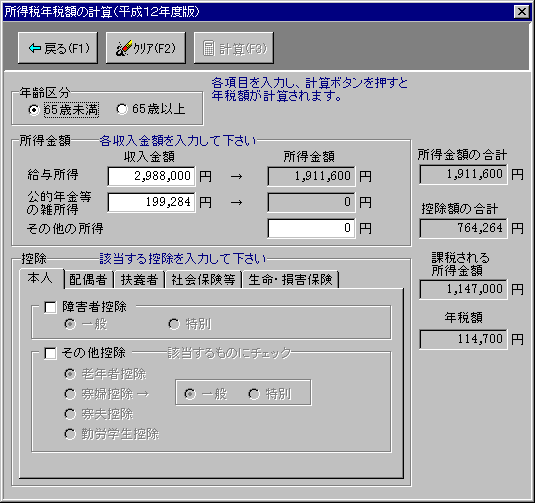Click the cyan back arrow icon
The image size is (535, 503).
[35, 48]
